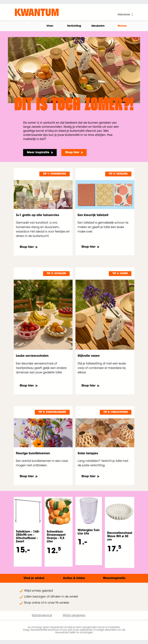Select the Tafelklem product card
Viewport: 148px width, 644px height.
(28, 531)
